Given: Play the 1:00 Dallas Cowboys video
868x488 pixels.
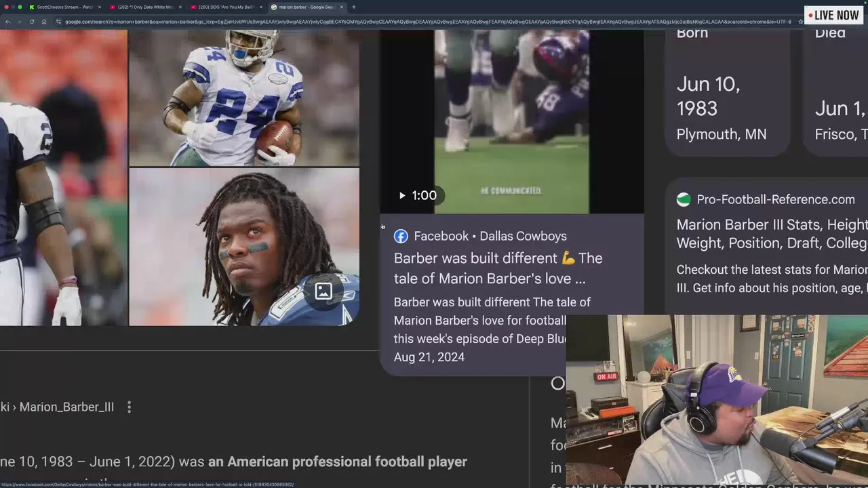Looking at the screenshot, I should (x=401, y=195).
